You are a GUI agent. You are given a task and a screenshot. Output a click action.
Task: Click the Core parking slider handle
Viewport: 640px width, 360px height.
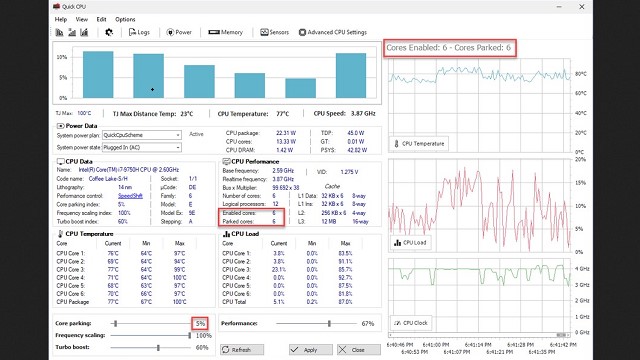116,323
